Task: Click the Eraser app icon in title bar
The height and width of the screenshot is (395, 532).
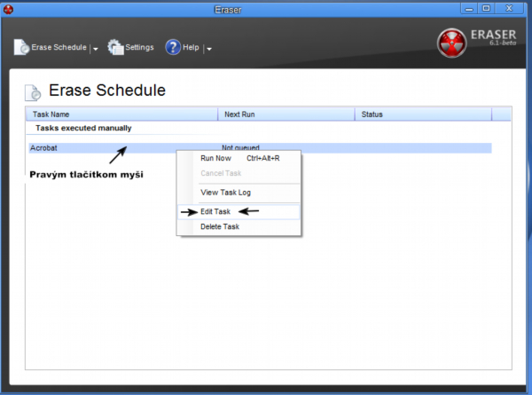Action: coord(8,8)
